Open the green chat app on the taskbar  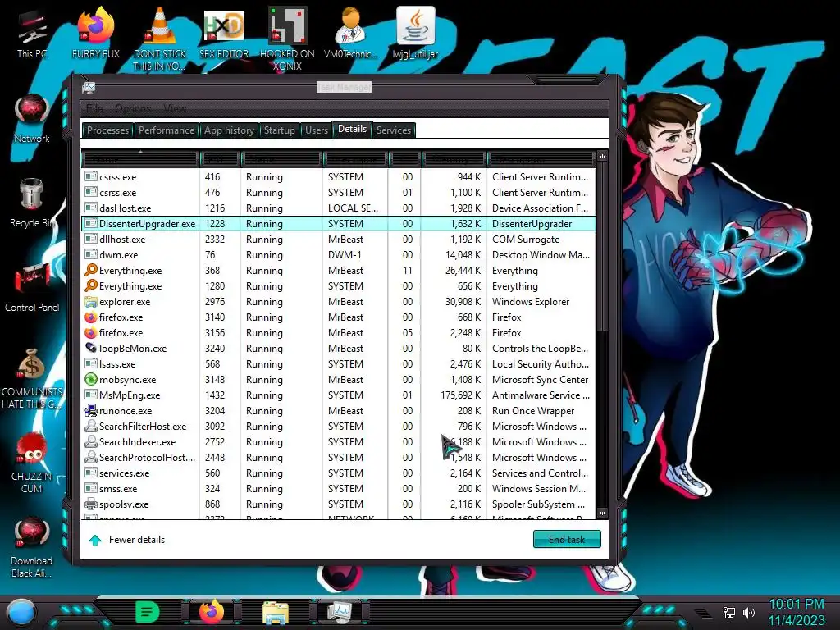pyautogui.click(x=148, y=612)
